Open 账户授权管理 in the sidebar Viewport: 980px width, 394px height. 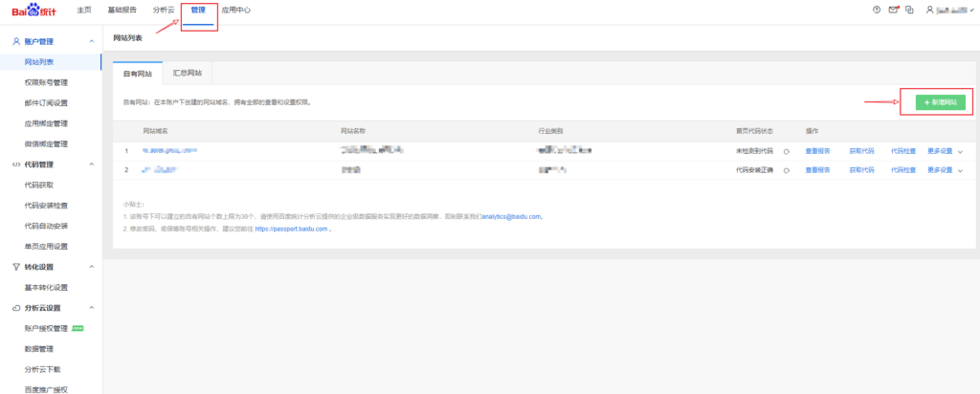46,328
